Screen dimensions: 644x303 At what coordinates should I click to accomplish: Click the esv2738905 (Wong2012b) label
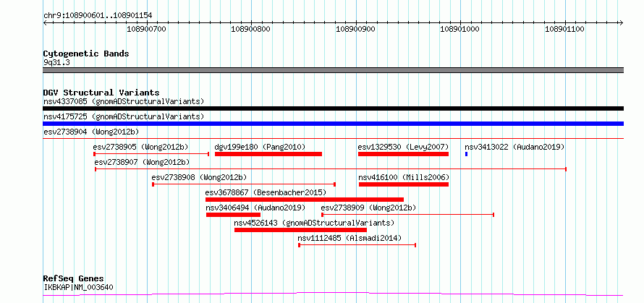coord(141,147)
